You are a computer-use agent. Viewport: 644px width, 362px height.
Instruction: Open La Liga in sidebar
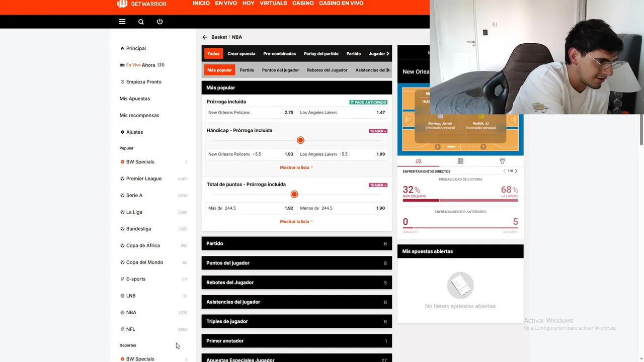[134, 212]
